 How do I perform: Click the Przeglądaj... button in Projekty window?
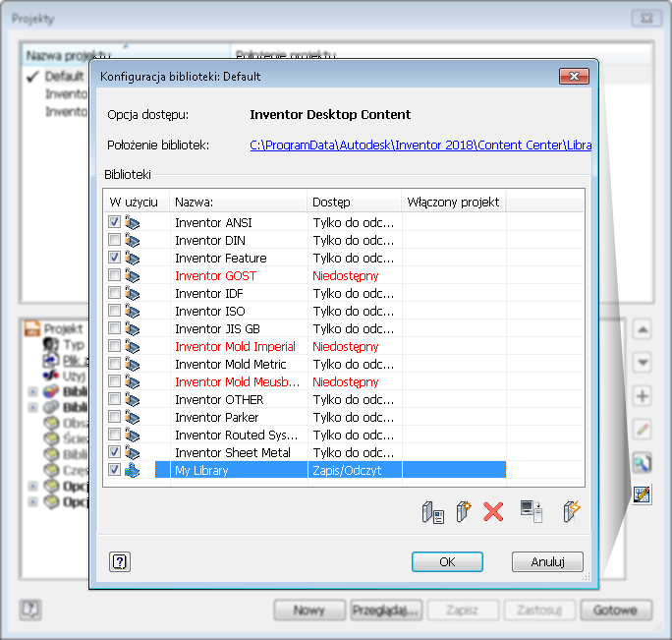386,610
